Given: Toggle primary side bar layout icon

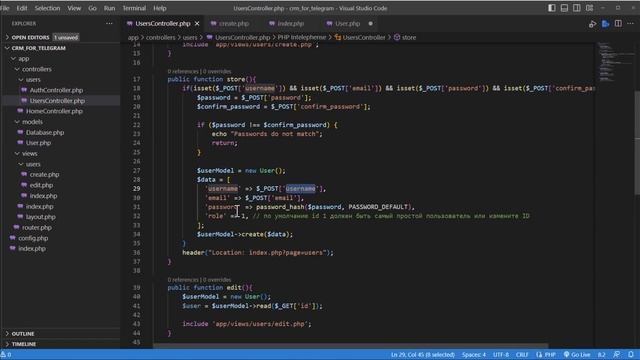Looking at the screenshot, I should point(551,8).
